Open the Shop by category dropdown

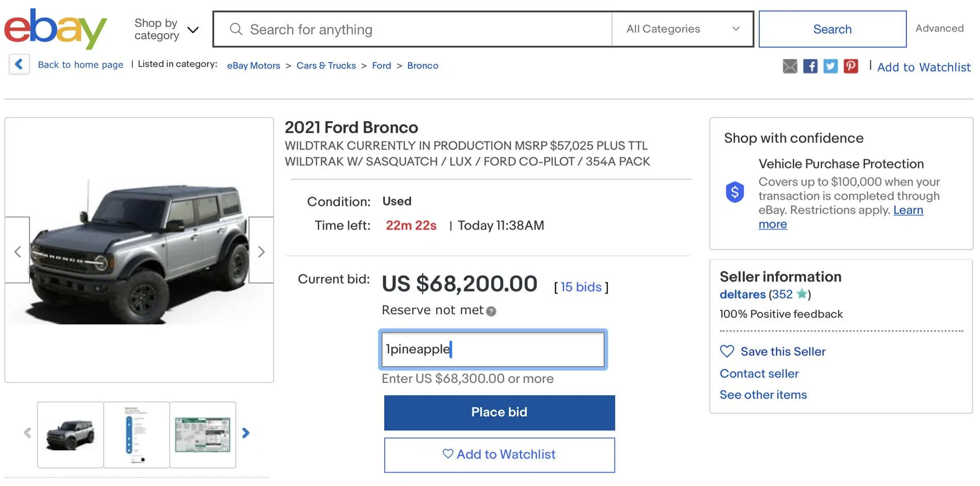[166, 29]
